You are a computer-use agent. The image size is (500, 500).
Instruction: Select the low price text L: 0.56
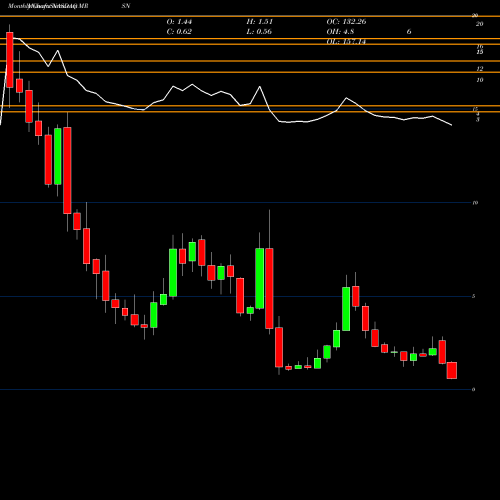coord(259,32)
